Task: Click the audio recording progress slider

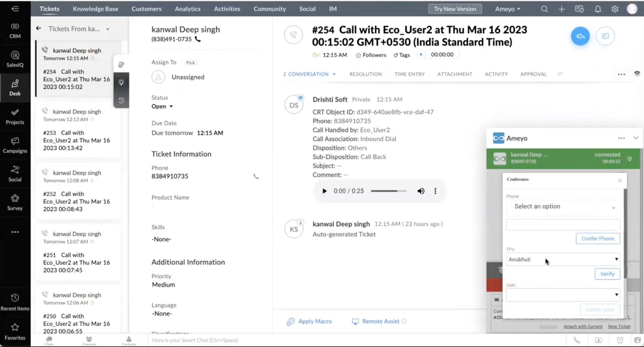Action: pos(388,191)
